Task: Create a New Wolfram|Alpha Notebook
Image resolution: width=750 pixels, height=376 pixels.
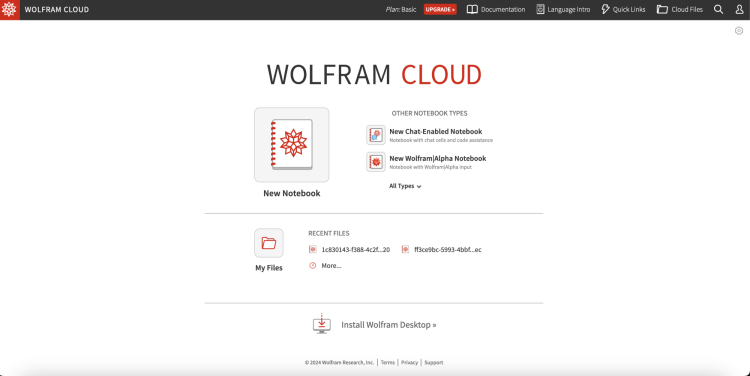Action: [x=438, y=158]
